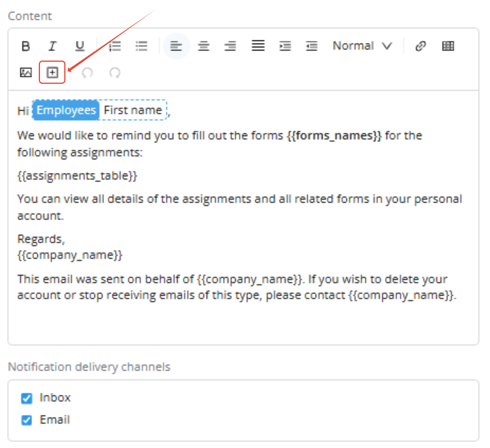The height and width of the screenshot is (448, 490).
Task: Open the insert placeholder plus icon
Action: (x=52, y=72)
